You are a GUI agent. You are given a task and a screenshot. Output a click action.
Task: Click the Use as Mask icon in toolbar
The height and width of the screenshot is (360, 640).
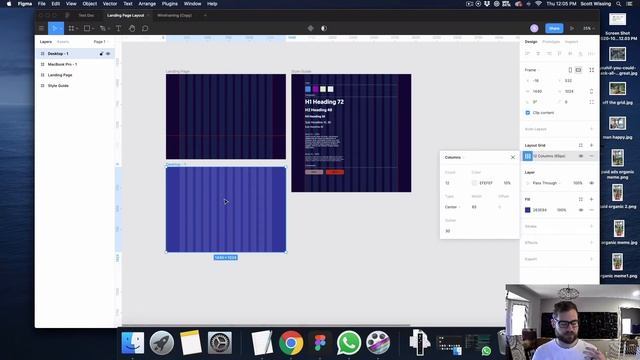pos(324,29)
